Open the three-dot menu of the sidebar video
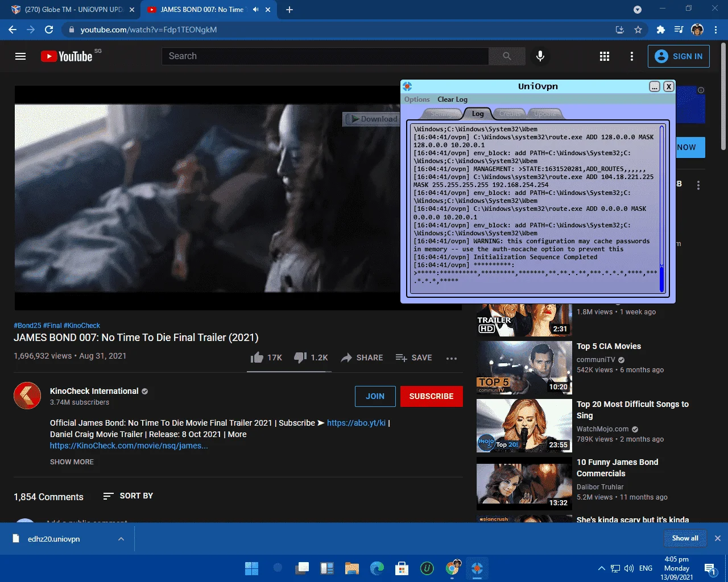Screen dimensions: 728x582 [698, 185]
